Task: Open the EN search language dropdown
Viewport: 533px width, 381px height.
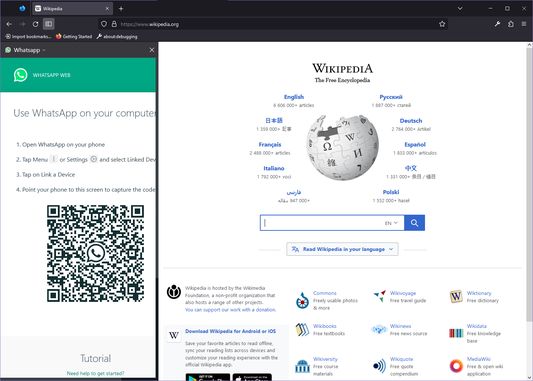Action: pos(391,223)
